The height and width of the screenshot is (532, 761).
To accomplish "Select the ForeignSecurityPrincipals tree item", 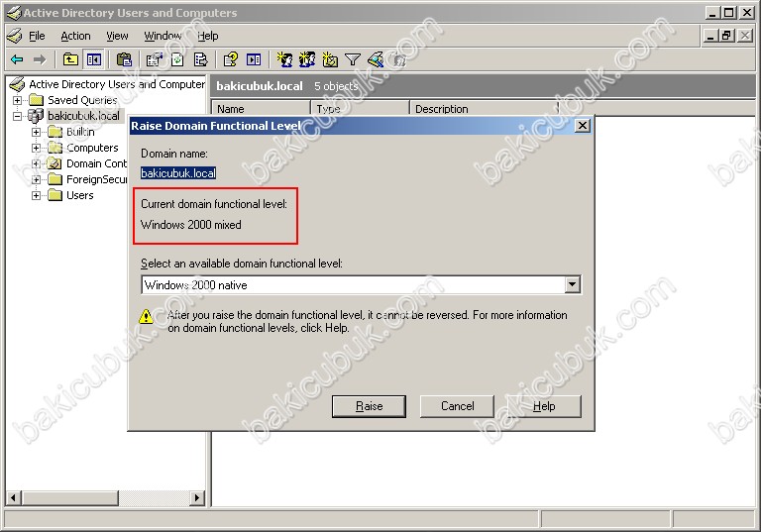I will click(x=96, y=179).
